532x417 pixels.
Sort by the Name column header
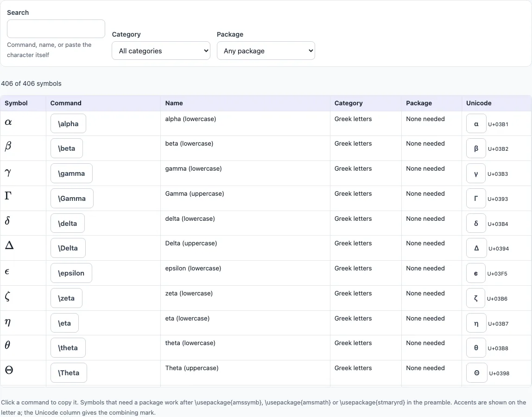click(174, 103)
